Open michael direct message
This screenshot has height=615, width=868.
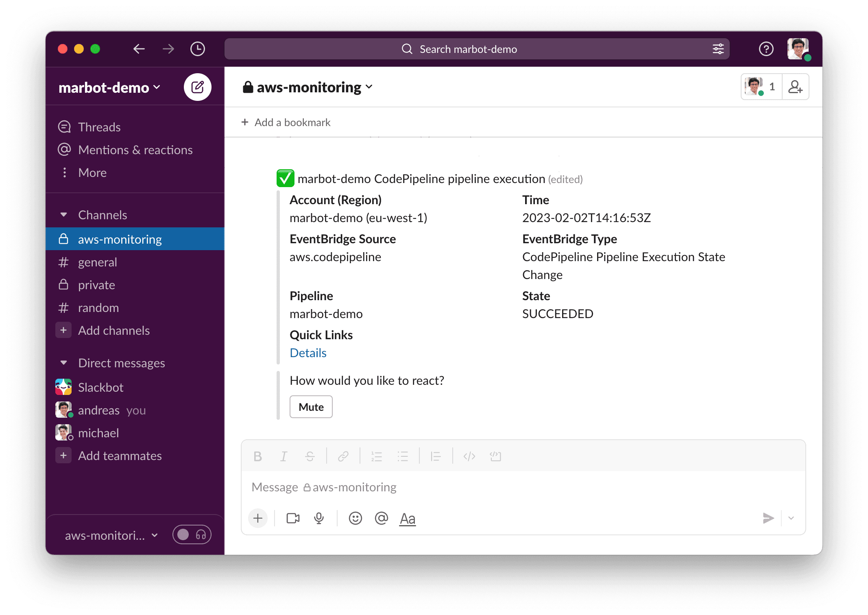pyautogui.click(x=135, y=433)
